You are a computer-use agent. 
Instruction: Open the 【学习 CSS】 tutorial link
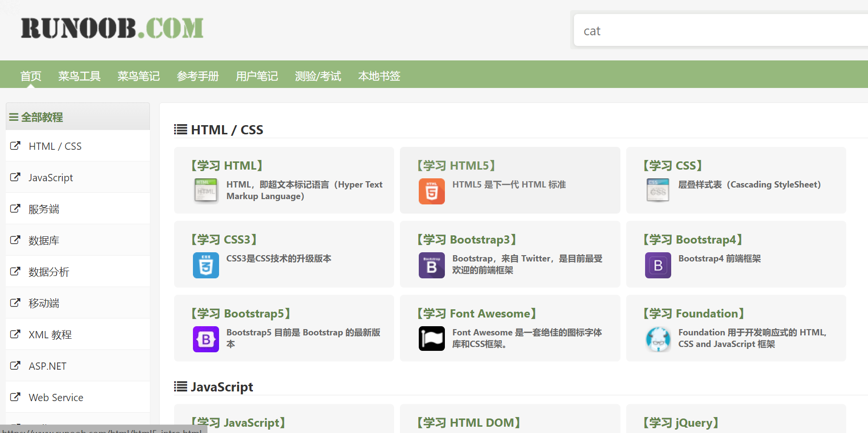pyautogui.click(x=673, y=166)
